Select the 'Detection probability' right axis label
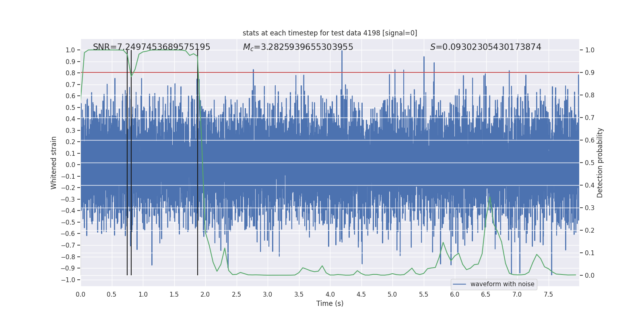 pos(600,163)
